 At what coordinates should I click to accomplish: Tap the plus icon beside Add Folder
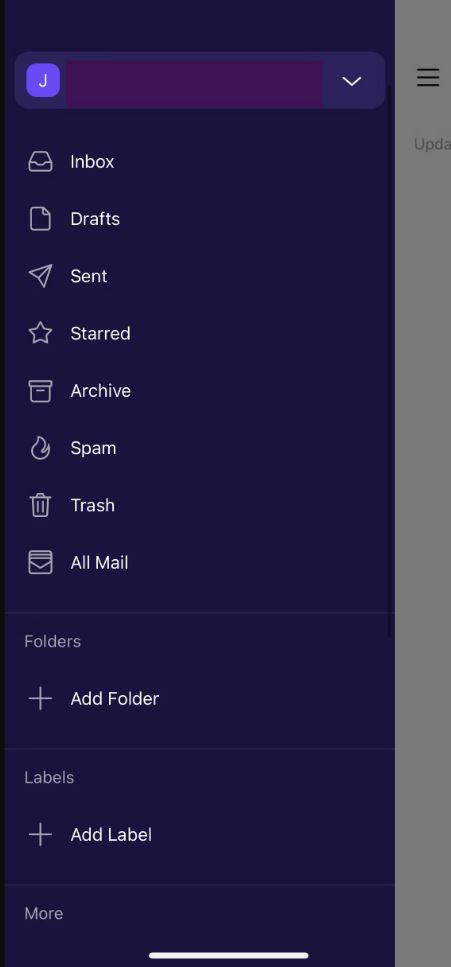point(40,699)
